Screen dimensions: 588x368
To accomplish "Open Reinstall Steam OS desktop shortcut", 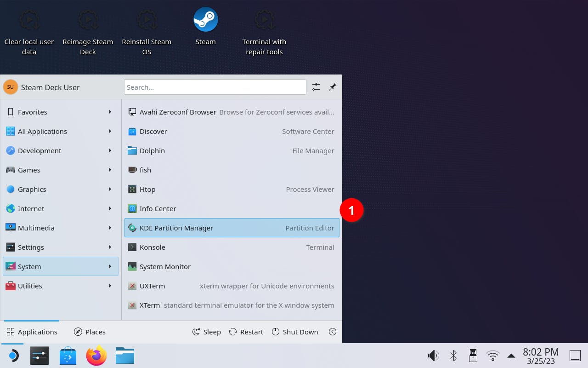I will (147, 31).
